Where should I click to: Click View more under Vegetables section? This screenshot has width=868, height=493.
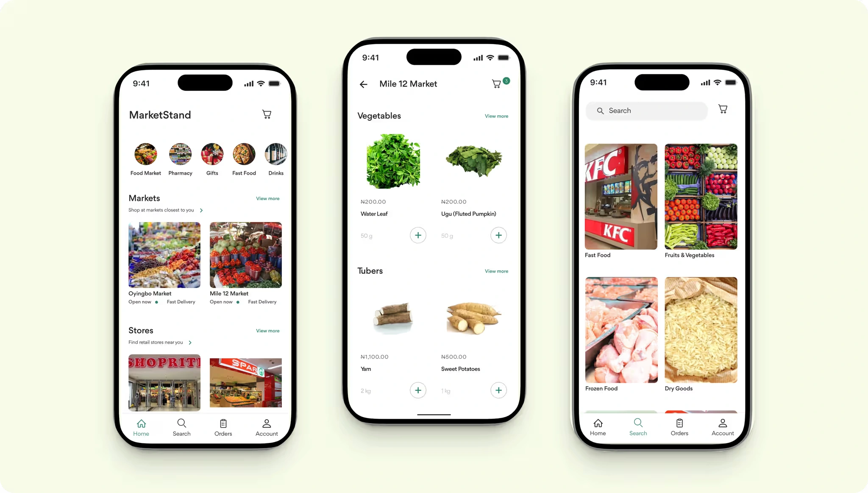coord(496,116)
